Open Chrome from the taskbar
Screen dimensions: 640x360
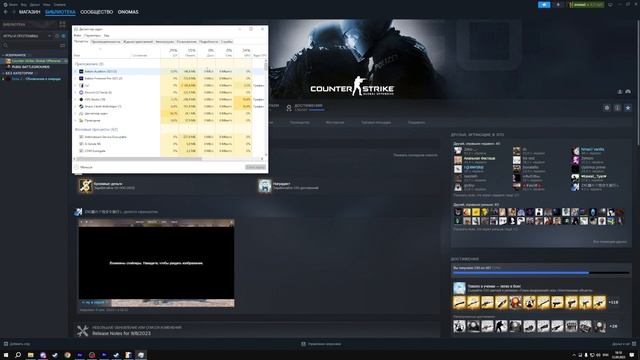(67, 355)
